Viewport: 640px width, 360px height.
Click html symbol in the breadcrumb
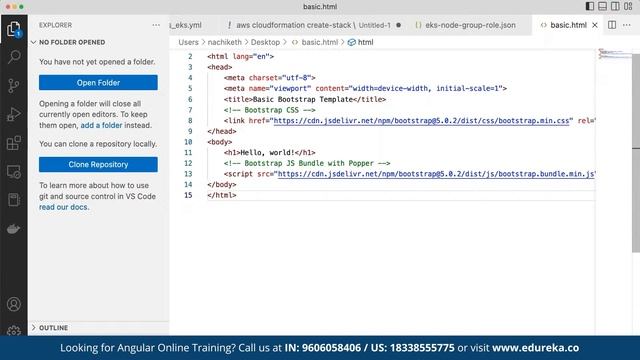(x=365, y=42)
